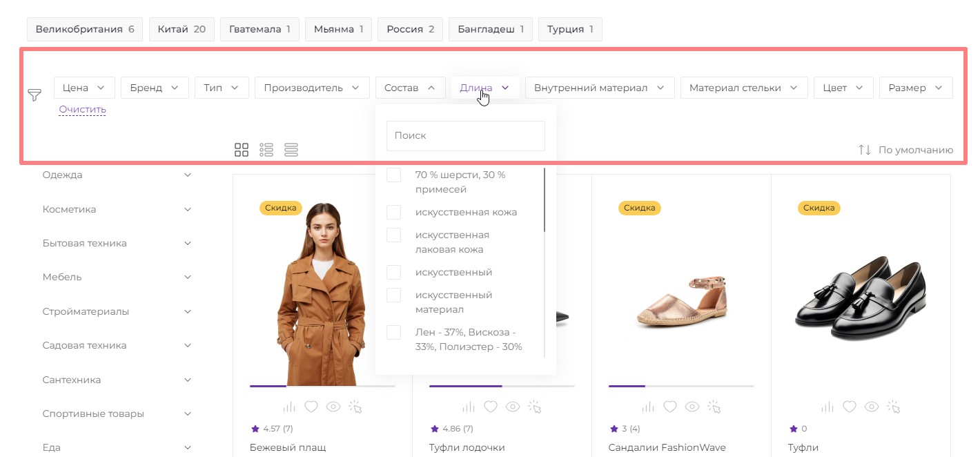Check the искусственная кожа checkbox
Viewport: 980px width, 457px height.
(393, 212)
